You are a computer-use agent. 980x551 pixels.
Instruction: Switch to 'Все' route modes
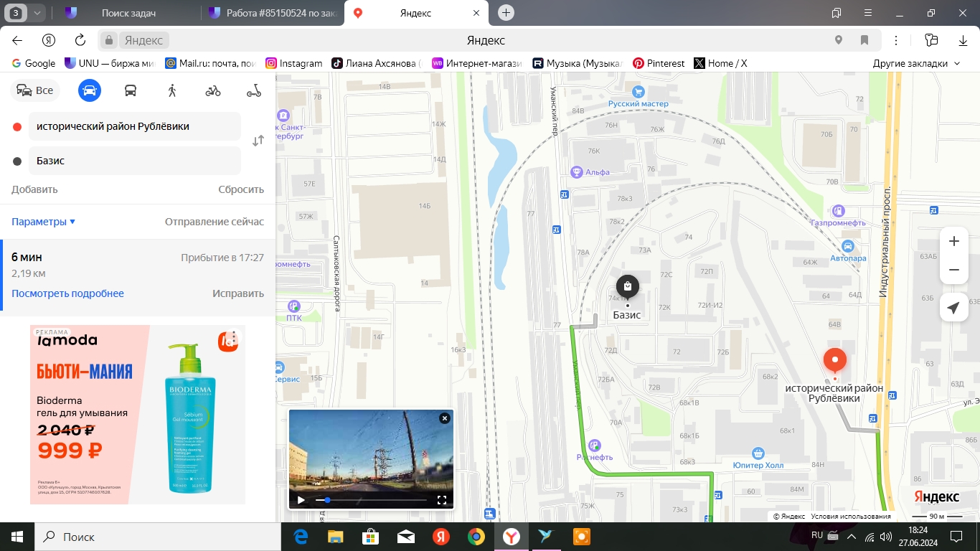(35, 90)
